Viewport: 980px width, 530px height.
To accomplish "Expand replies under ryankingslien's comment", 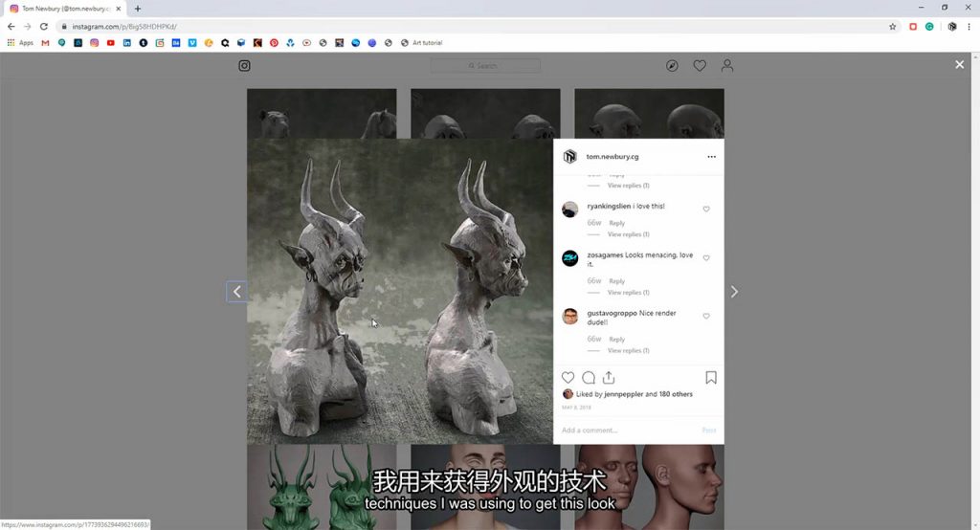I will click(628, 234).
